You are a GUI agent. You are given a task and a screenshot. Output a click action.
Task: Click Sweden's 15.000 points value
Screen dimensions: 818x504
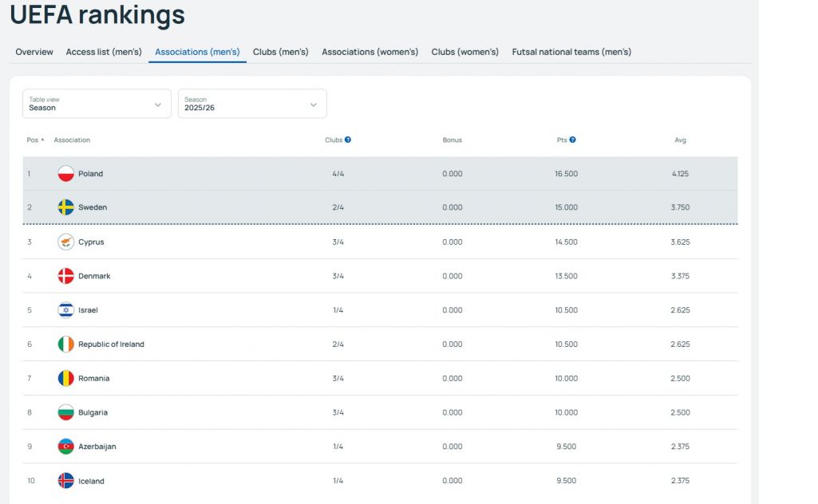click(x=566, y=207)
